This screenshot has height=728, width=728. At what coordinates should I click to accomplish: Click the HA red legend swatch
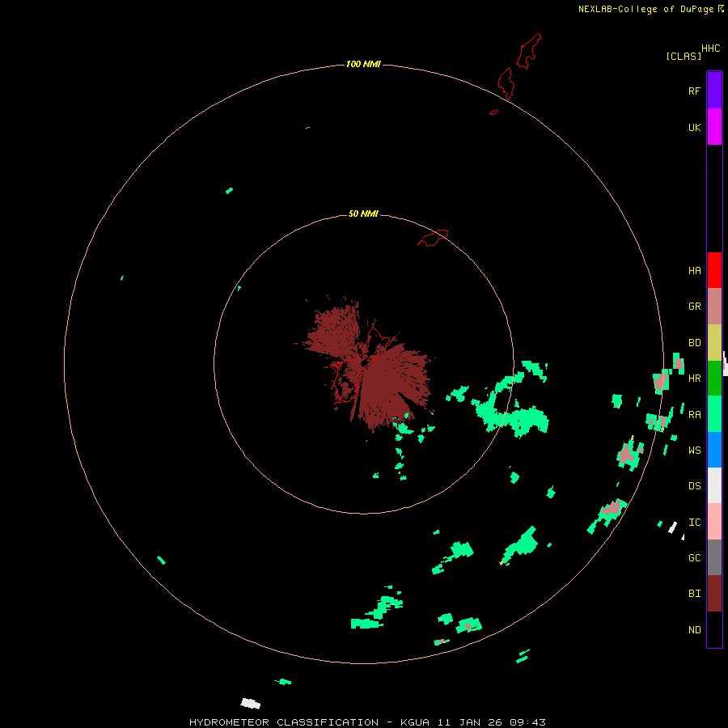click(714, 270)
